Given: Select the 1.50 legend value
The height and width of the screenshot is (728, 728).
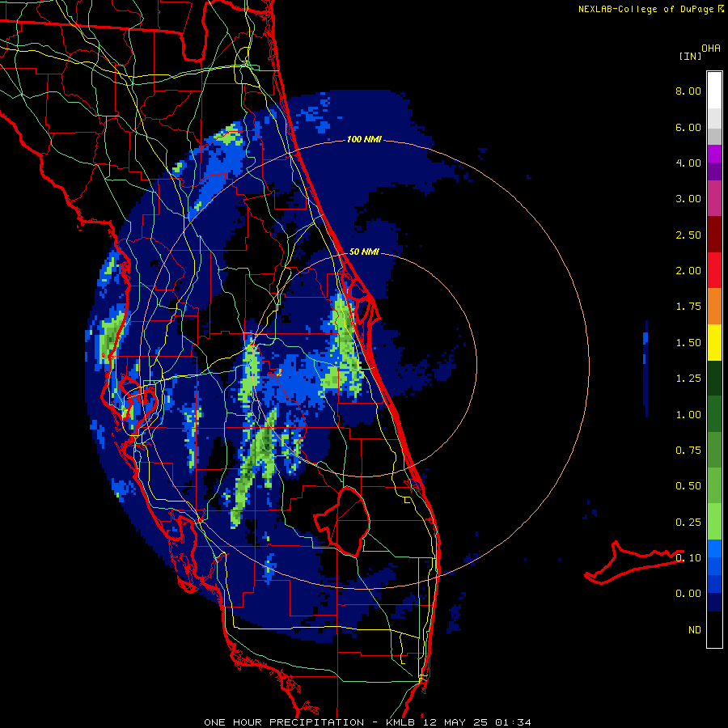Looking at the screenshot, I should click(x=688, y=343).
